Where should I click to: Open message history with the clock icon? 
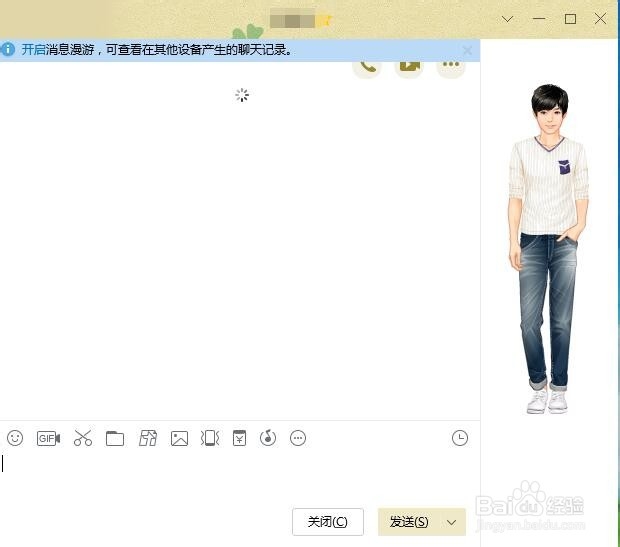[460, 438]
